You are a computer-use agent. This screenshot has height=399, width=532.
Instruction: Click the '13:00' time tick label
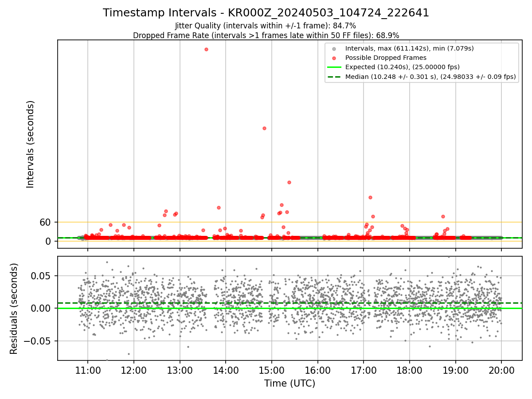click(x=180, y=370)
